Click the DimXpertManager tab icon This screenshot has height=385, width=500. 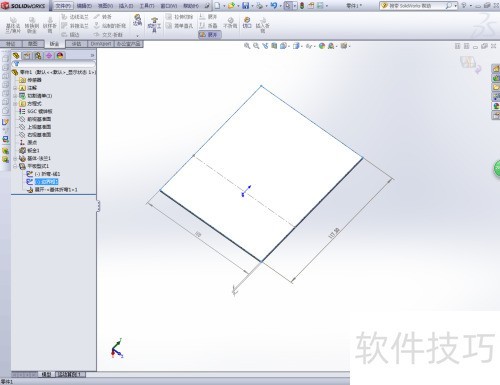[49, 56]
